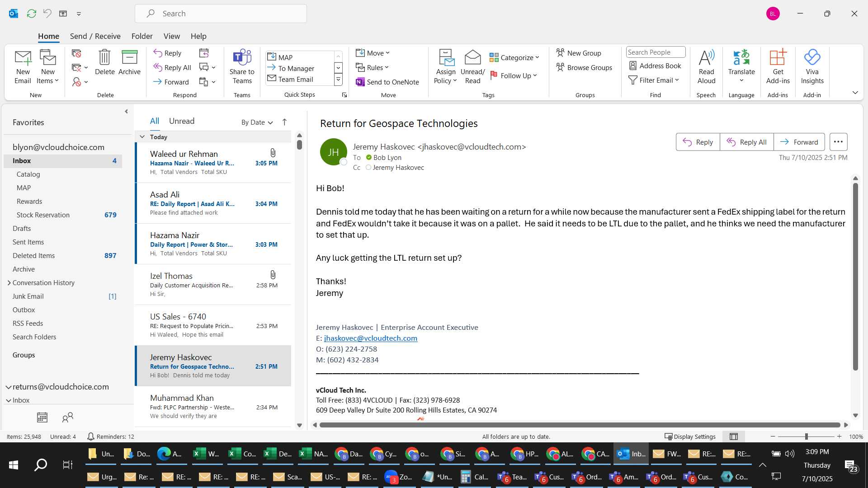This screenshot has height=488, width=868.
Task: Click the Windows Start button
Action: pos(14,465)
